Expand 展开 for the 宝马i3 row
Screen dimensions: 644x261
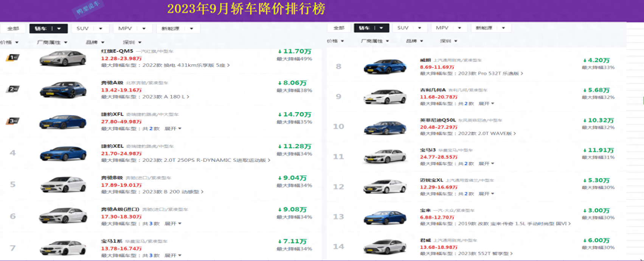tap(486, 164)
